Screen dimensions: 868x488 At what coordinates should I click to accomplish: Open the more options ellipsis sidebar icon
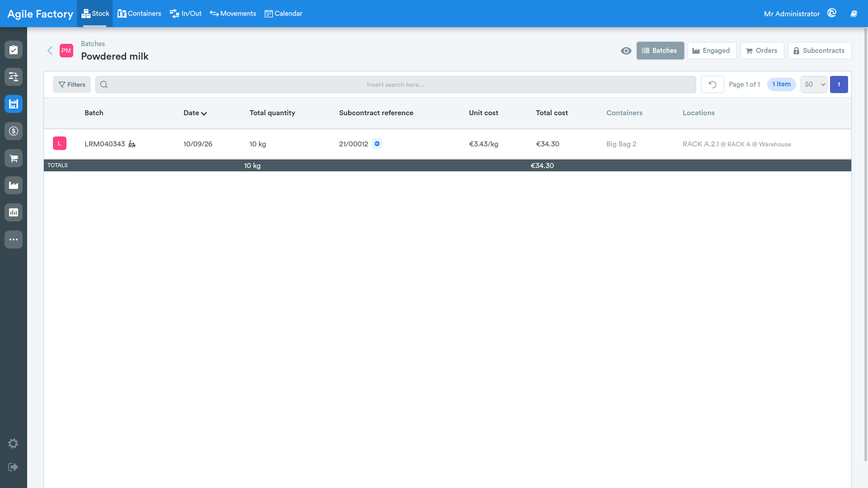pos(14,239)
